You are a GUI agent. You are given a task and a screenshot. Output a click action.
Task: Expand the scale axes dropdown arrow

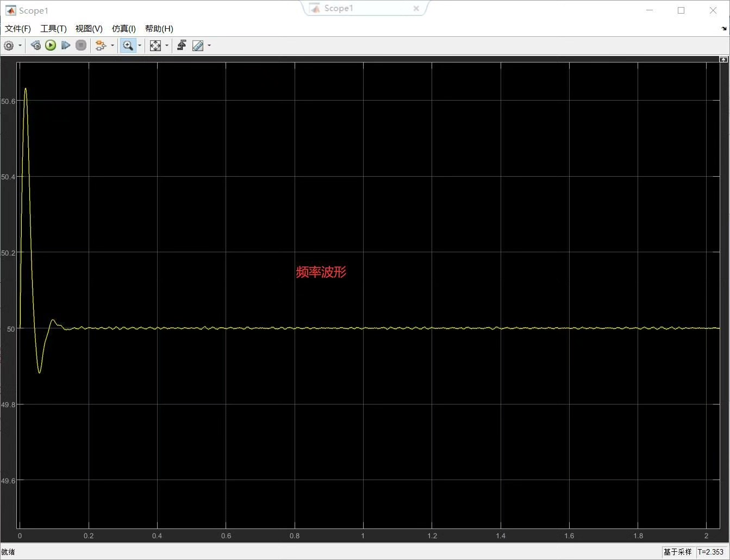click(x=167, y=46)
